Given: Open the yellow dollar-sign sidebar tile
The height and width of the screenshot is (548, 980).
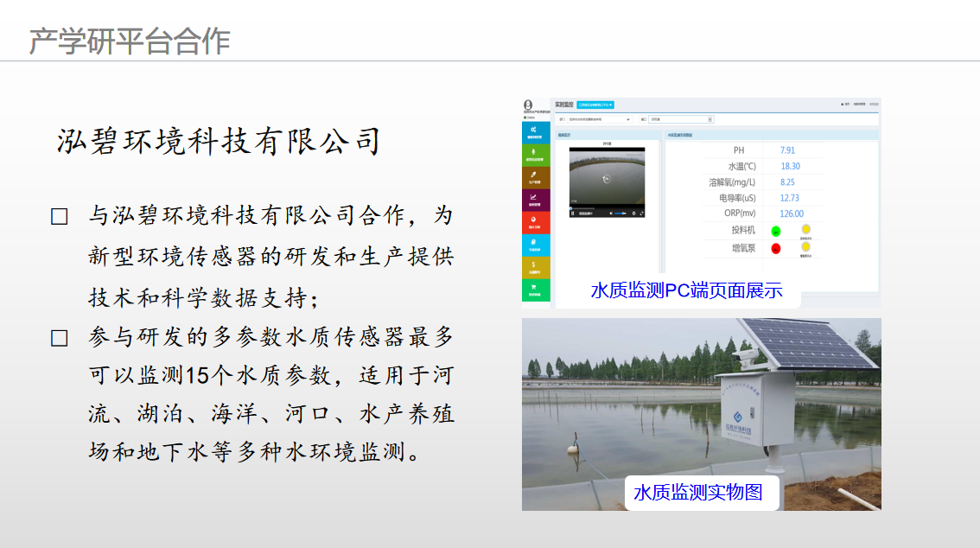Looking at the screenshot, I should [536, 267].
